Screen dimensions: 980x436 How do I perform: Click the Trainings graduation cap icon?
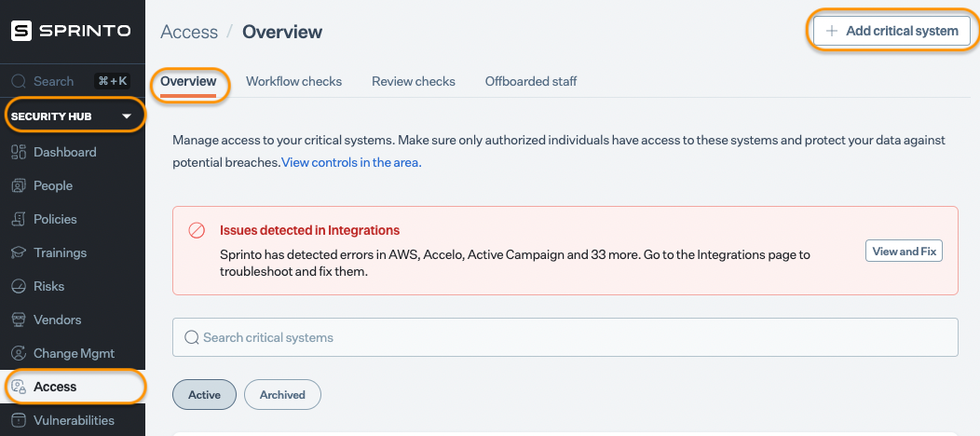click(x=19, y=252)
